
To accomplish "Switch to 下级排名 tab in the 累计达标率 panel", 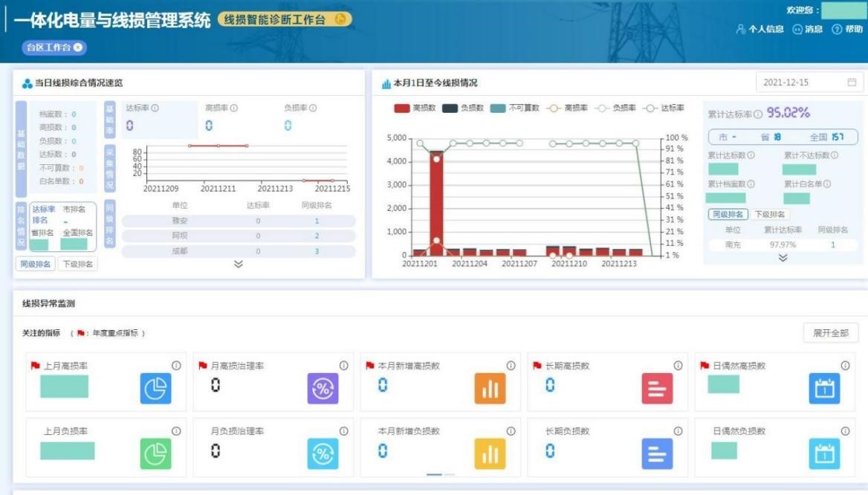I will pyautogui.click(x=769, y=215).
